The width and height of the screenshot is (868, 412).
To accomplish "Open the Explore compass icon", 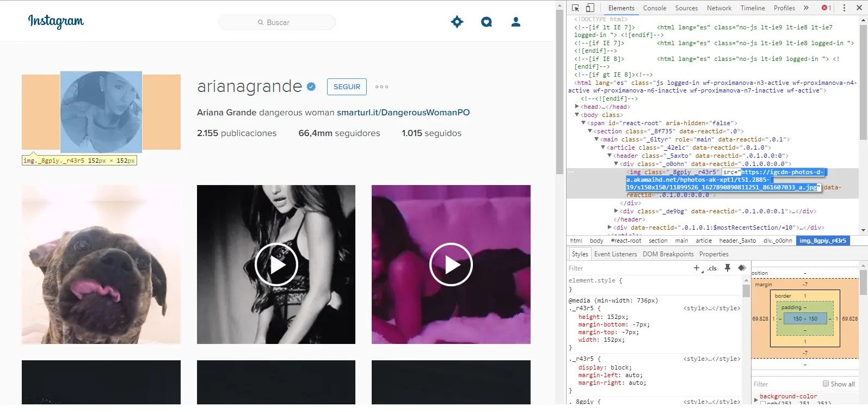I will 457,22.
